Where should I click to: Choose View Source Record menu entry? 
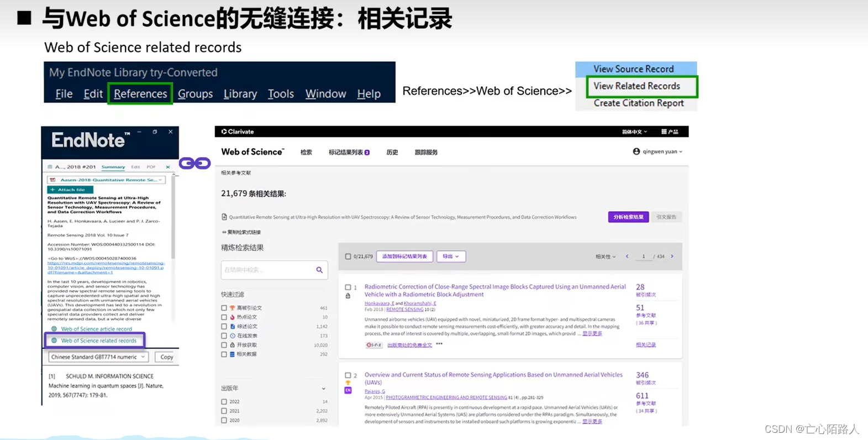(x=634, y=69)
